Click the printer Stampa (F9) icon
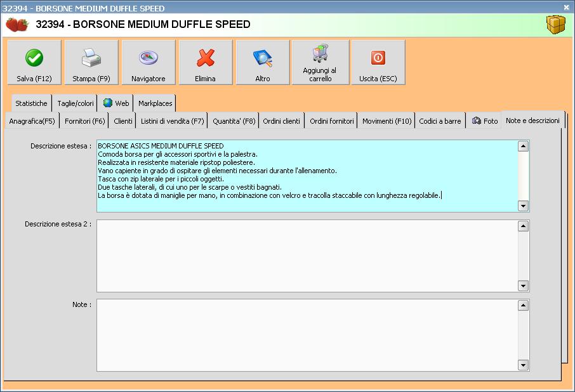Image resolution: width=575 pixels, height=392 pixels. (x=91, y=58)
